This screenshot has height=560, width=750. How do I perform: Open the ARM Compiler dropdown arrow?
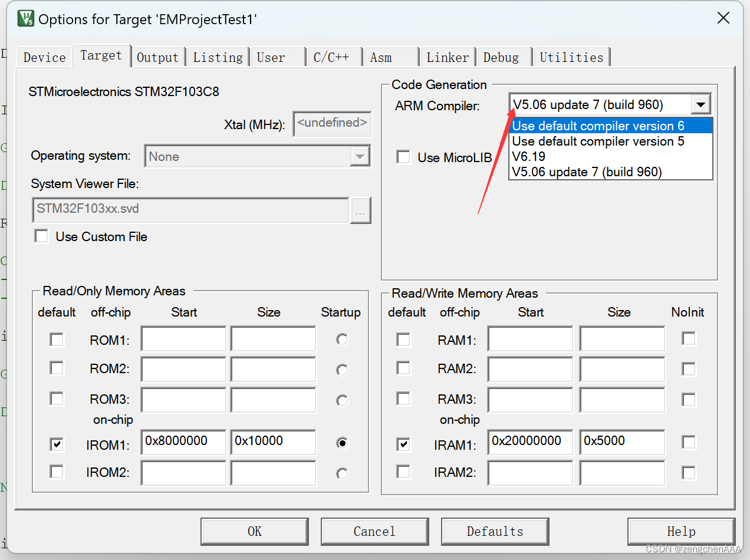pos(700,104)
